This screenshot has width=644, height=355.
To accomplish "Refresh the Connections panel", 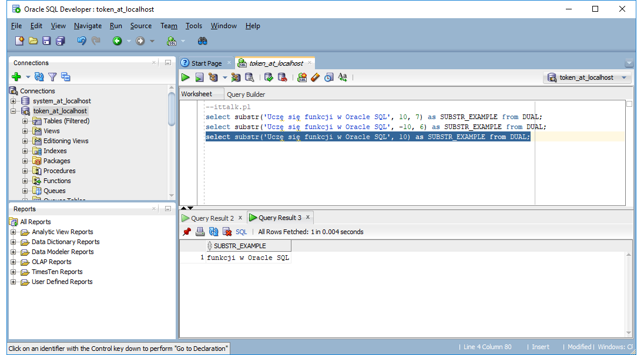I will 39,77.
